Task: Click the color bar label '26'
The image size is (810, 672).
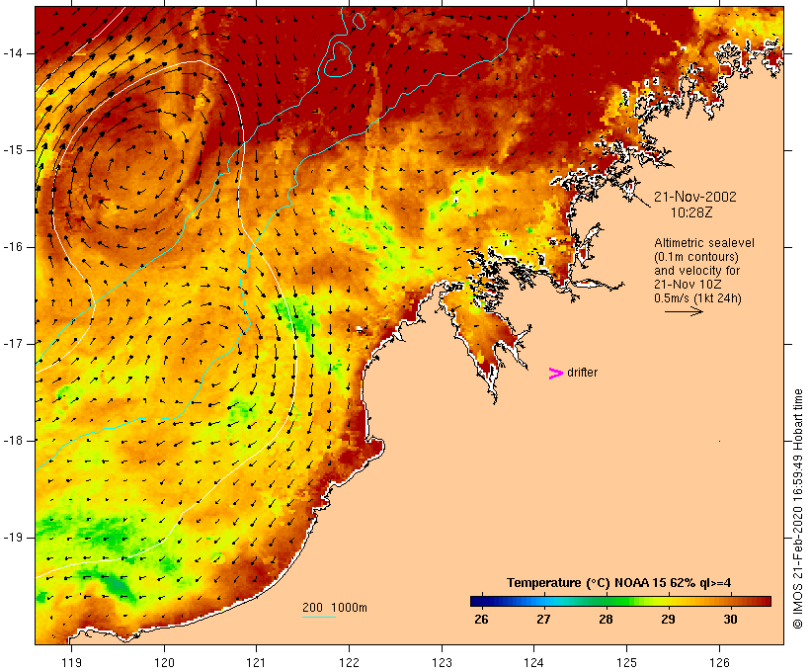Action: coord(481,620)
